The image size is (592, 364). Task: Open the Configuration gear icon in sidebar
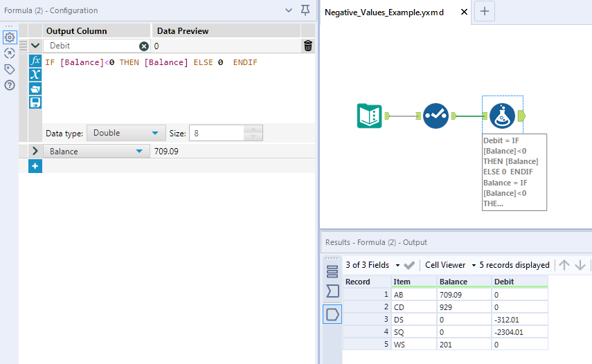pos(10,37)
